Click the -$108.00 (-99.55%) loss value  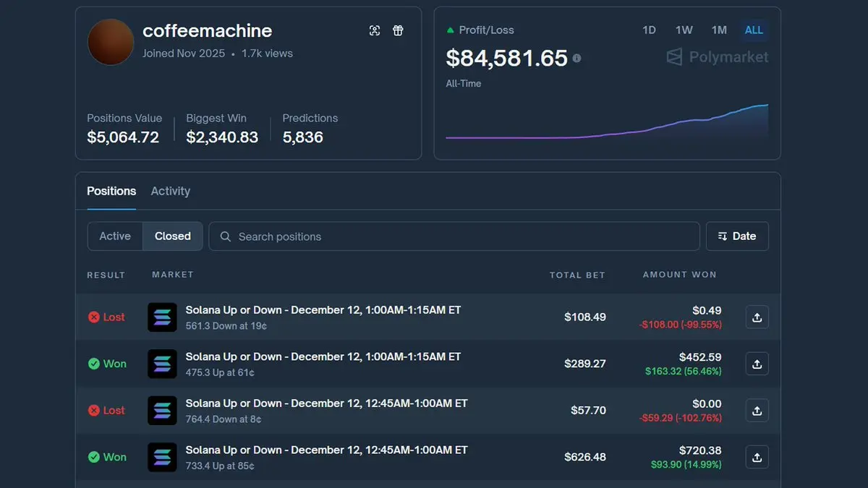pos(681,325)
